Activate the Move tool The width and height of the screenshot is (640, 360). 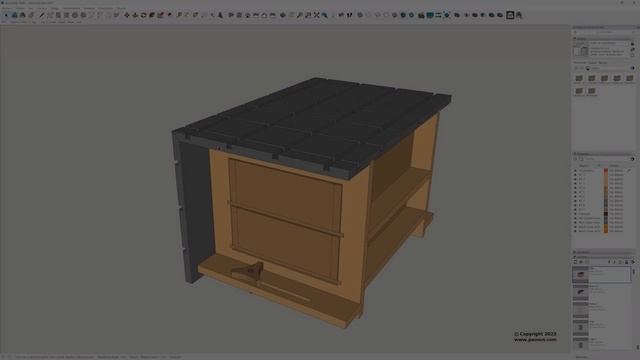click(x=127, y=15)
